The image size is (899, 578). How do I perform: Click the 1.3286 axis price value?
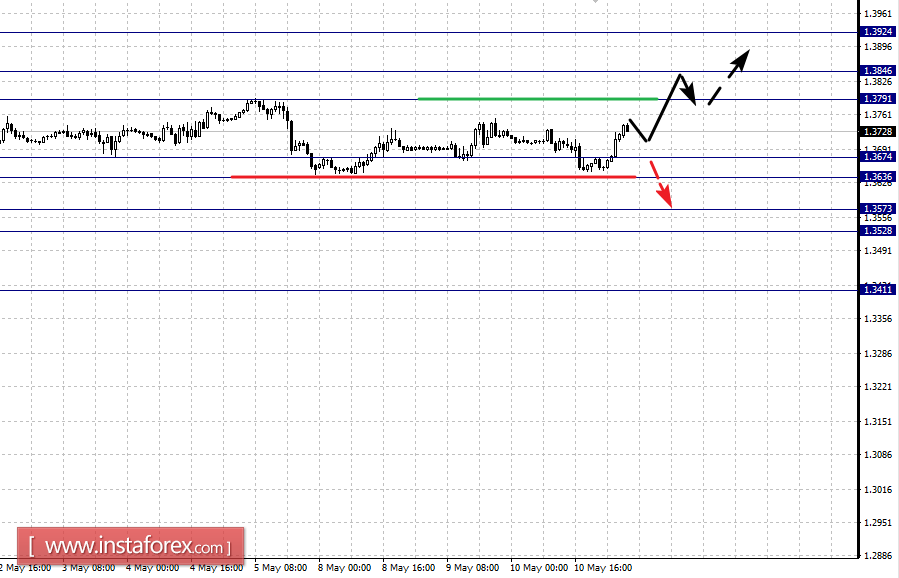pyautogui.click(x=878, y=354)
